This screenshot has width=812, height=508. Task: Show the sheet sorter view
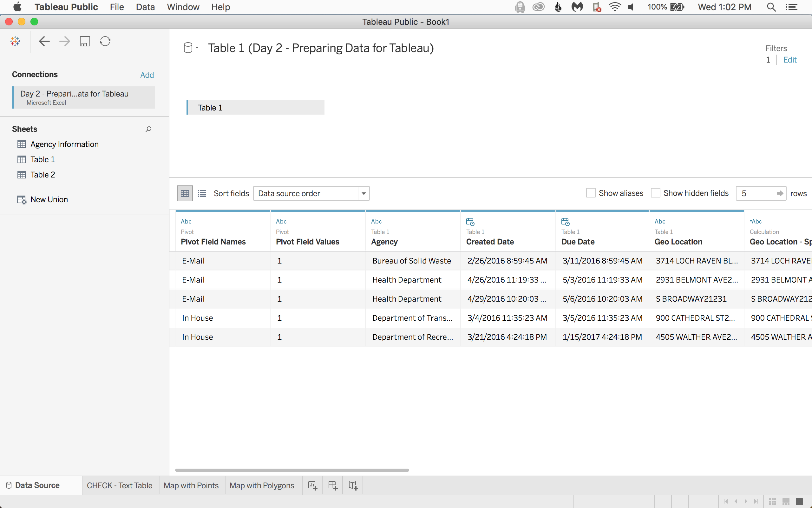(773, 501)
